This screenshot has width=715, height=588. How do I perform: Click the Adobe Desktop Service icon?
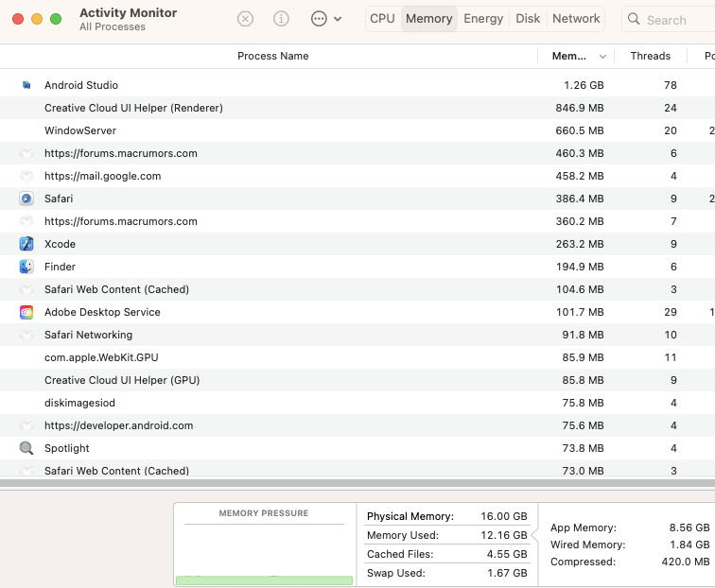click(x=26, y=312)
